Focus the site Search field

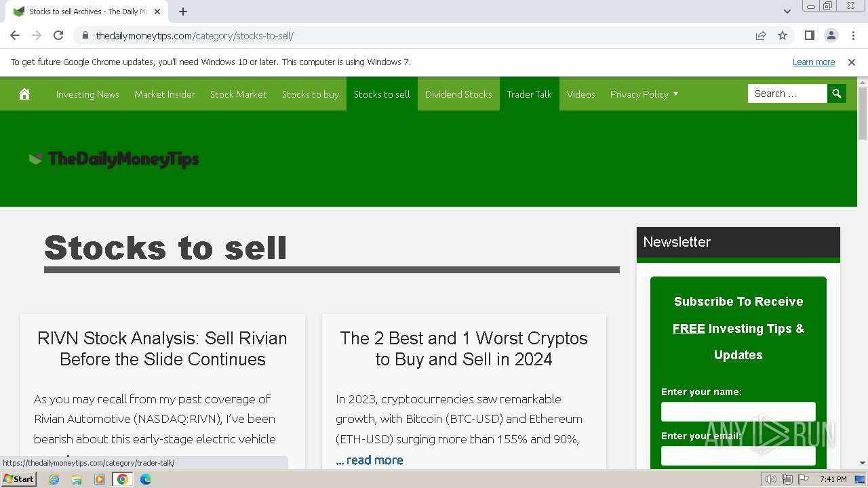pyautogui.click(x=787, y=94)
